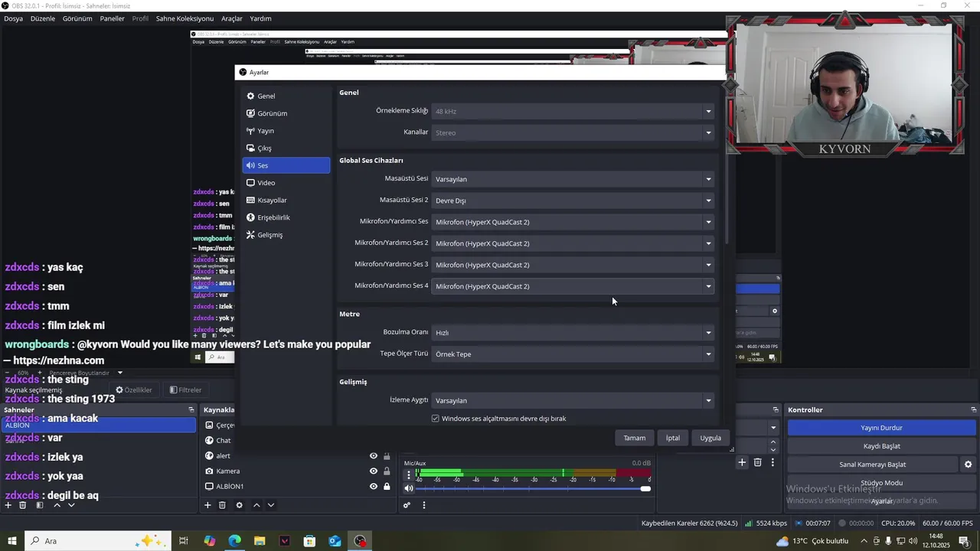Click İptal button in settings
Image resolution: width=980 pixels, height=551 pixels.
click(672, 438)
